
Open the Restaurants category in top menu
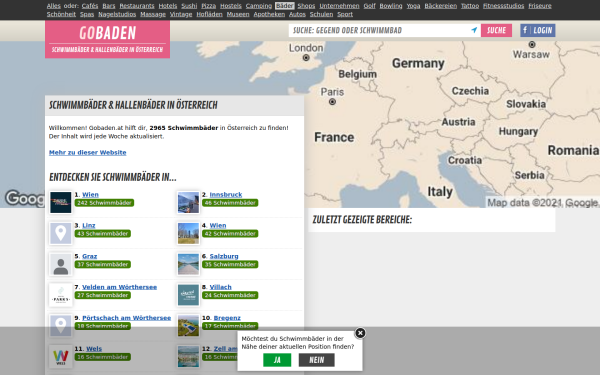(137, 6)
